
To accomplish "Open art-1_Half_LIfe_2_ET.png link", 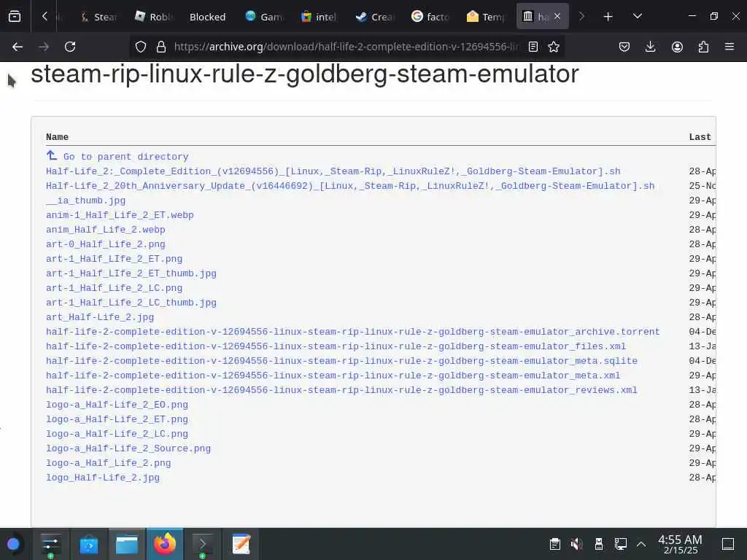I will 114,259.
